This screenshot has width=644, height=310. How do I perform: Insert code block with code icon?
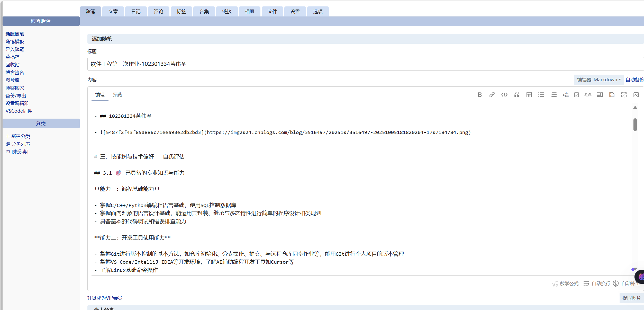pos(504,95)
